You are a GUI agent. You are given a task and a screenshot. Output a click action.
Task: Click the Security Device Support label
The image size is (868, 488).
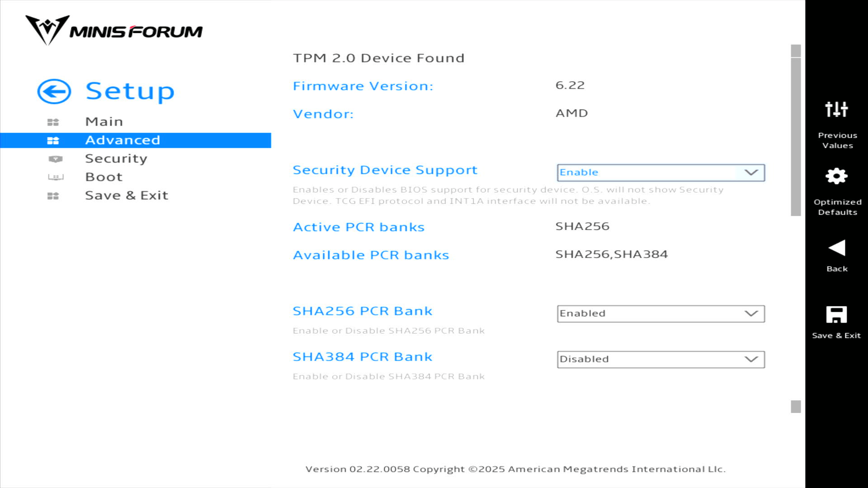click(385, 170)
